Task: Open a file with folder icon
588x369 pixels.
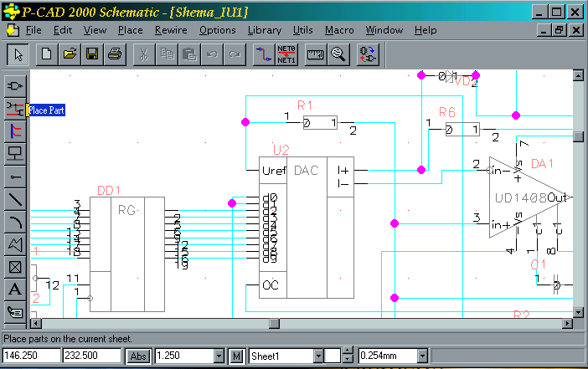Action: tap(70, 54)
